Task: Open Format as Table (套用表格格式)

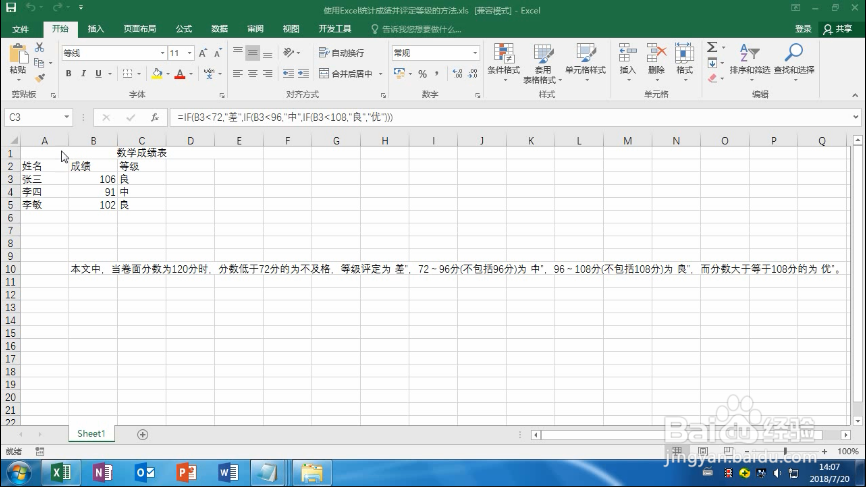Action: pos(543,63)
